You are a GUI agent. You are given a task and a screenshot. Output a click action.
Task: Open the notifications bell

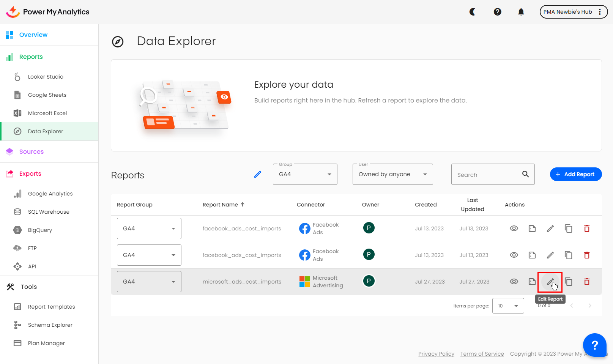coord(521,12)
